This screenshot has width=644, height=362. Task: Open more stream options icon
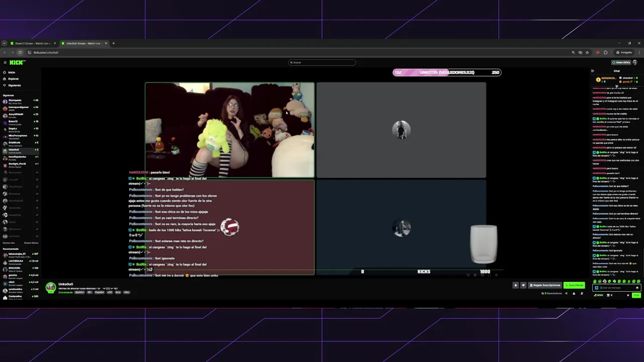tap(582, 293)
